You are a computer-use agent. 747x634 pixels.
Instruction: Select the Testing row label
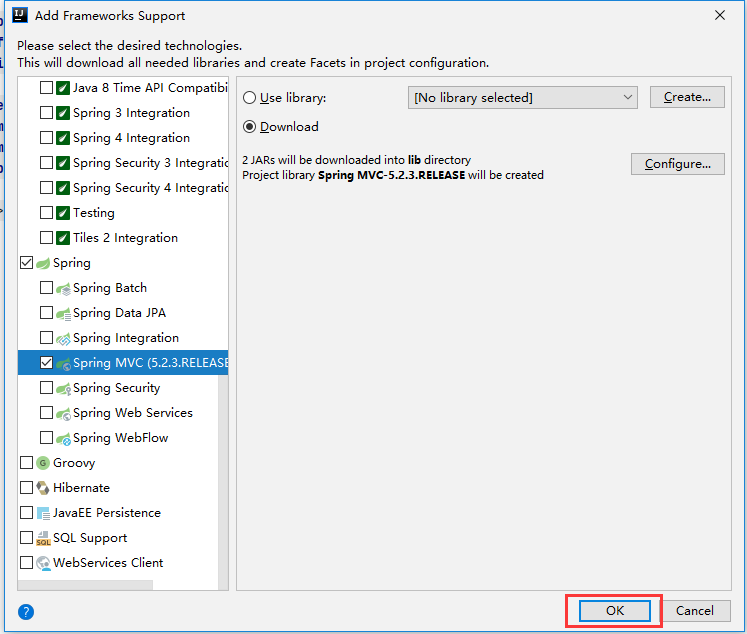[x=94, y=213]
